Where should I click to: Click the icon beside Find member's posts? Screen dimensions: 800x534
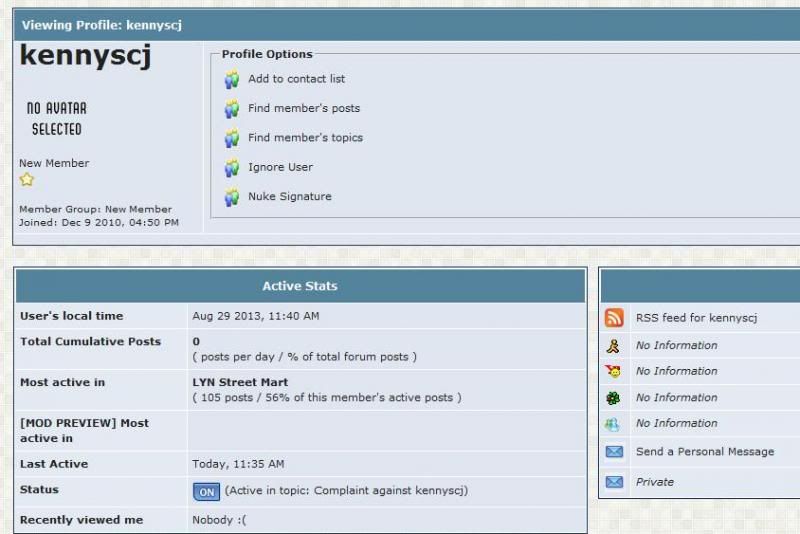click(x=232, y=109)
